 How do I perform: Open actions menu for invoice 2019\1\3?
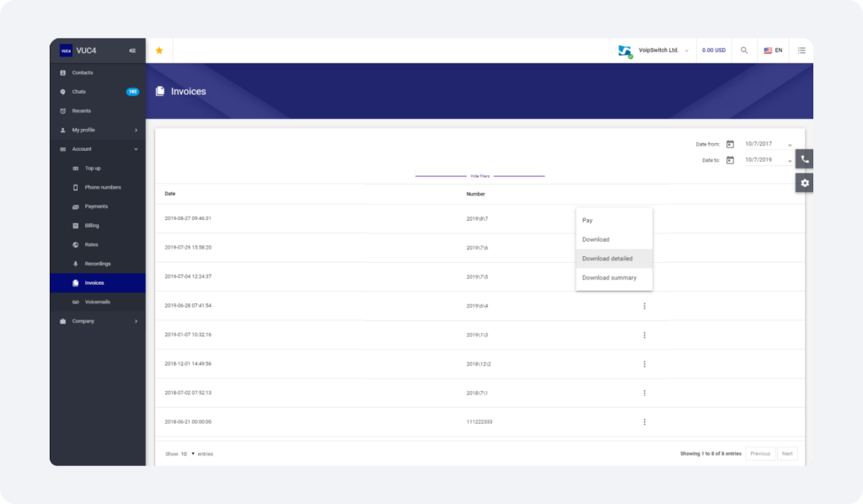645,335
